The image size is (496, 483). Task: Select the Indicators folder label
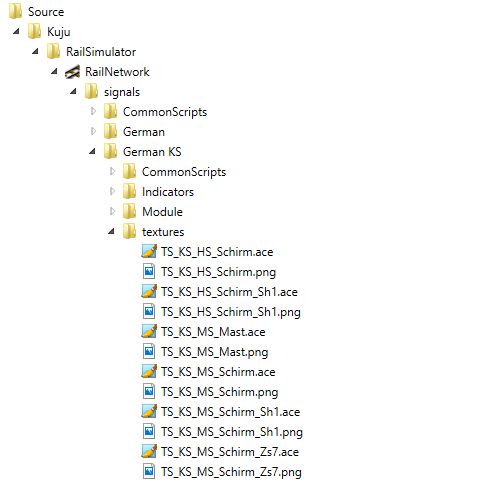click(x=168, y=192)
